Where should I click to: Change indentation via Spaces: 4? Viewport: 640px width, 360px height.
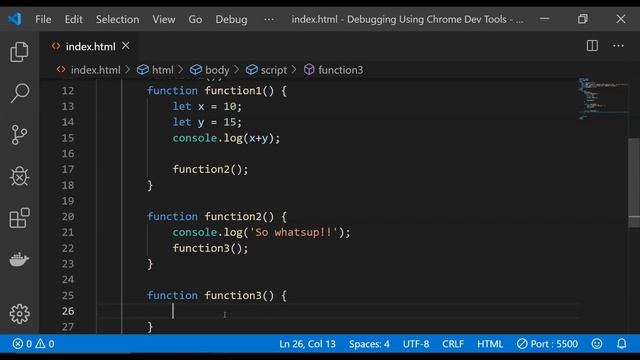(369, 344)
